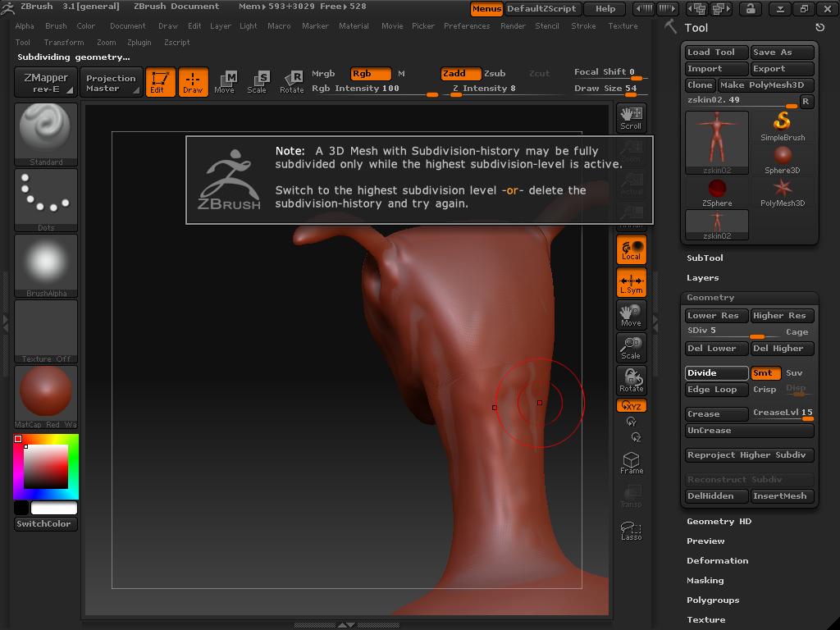Select the Sphere3D tool
840x630 pixels.
[782, 160]
